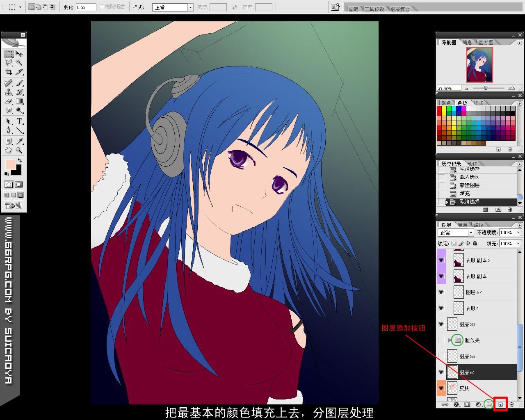
Task: Open the fill 填充 slider arrow
Action: (x=518, y=244)
